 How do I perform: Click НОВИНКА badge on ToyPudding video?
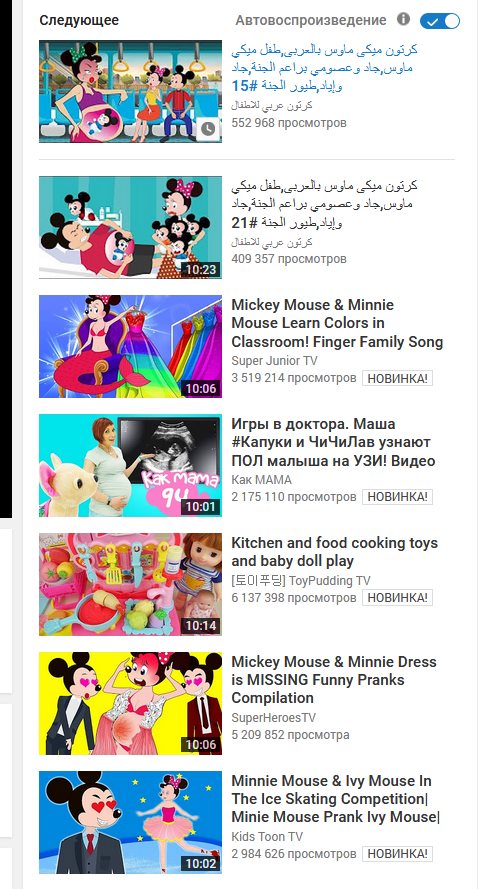click(397, 598)
